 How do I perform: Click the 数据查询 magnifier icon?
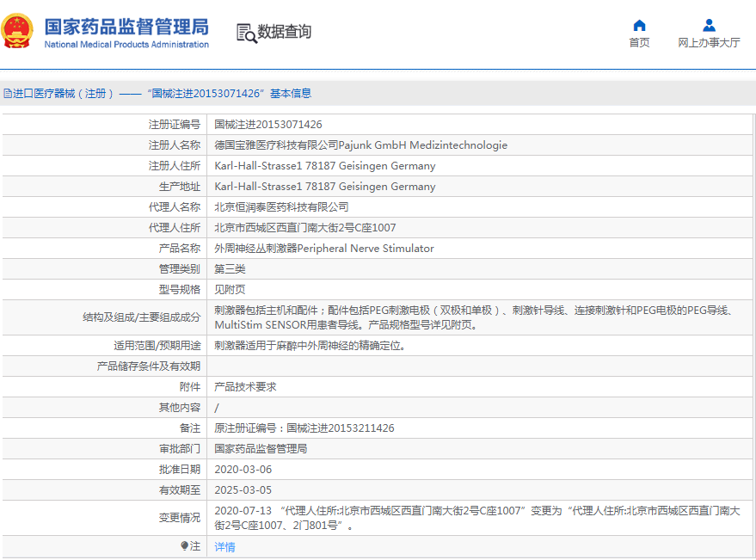pos(246,33)
